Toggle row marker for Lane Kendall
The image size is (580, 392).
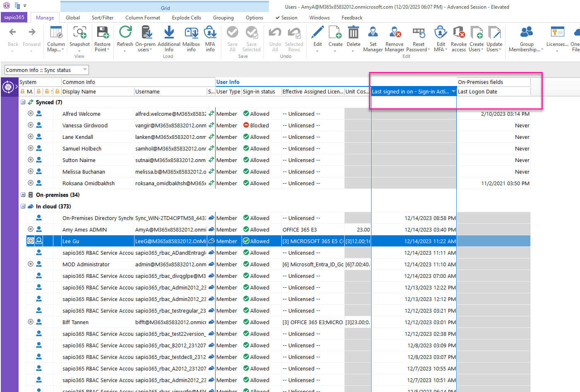click(31, 136)
